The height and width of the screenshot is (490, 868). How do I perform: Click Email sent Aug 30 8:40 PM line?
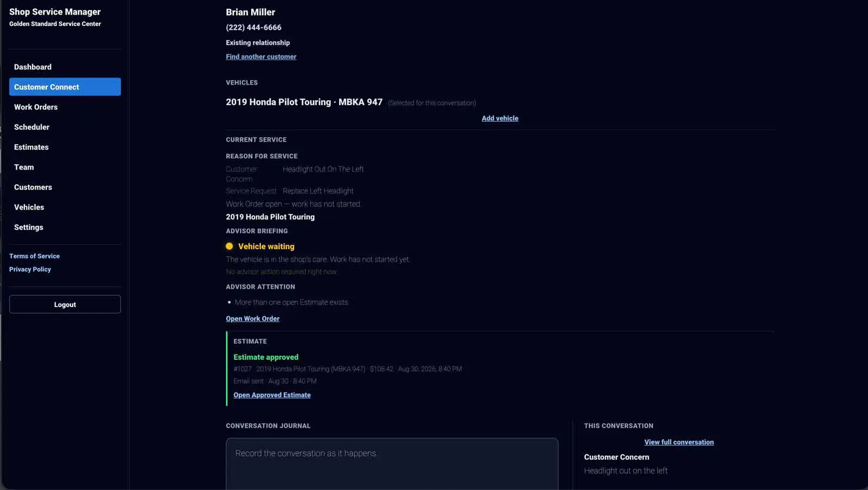click(x=275, y=381)
